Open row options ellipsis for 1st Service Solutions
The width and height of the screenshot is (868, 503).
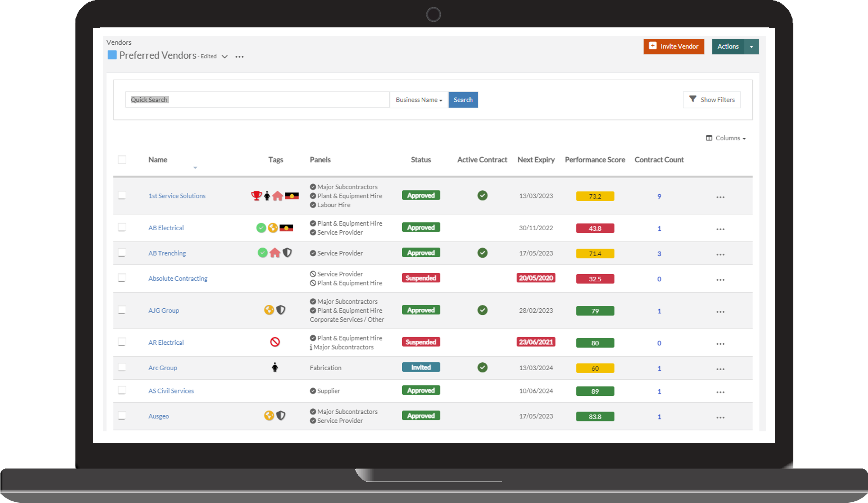[x=720, y=197]
